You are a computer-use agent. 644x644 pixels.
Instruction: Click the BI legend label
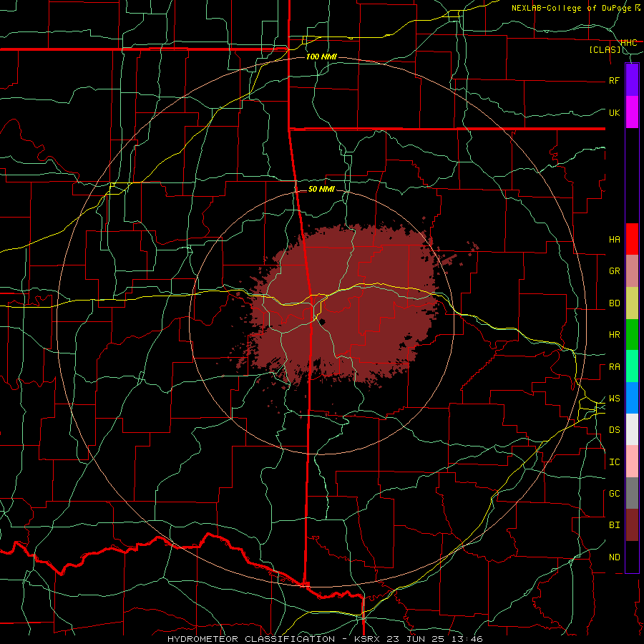(615, 525)
